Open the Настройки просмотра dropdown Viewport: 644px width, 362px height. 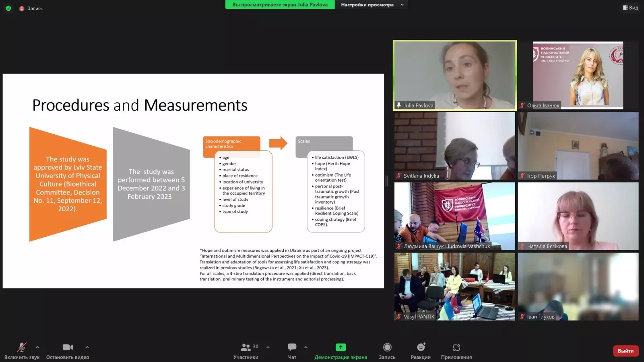click(372, 5)
